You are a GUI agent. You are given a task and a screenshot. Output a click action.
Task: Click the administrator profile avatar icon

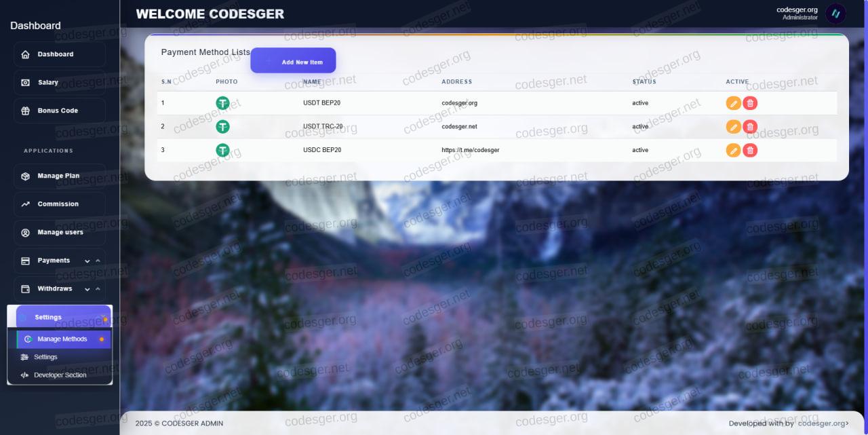pos(835,14)
